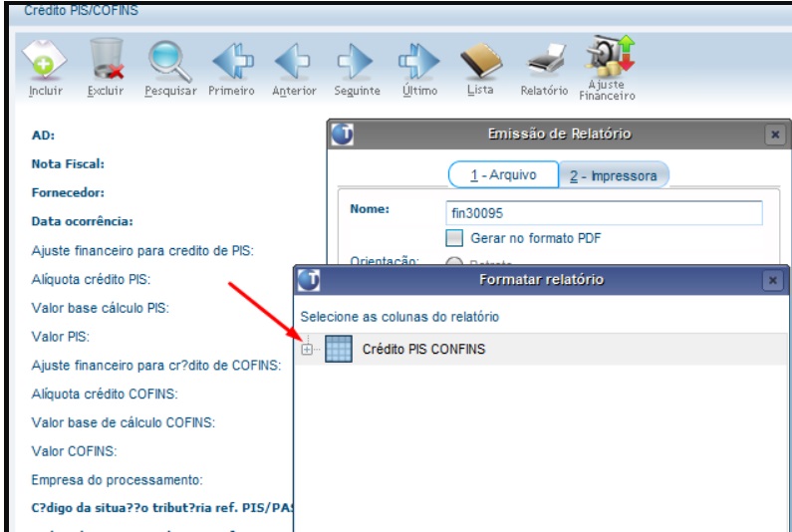Click the AD: label
The width and height of the screenshot is (792, 532).
(x=43, y=135)
